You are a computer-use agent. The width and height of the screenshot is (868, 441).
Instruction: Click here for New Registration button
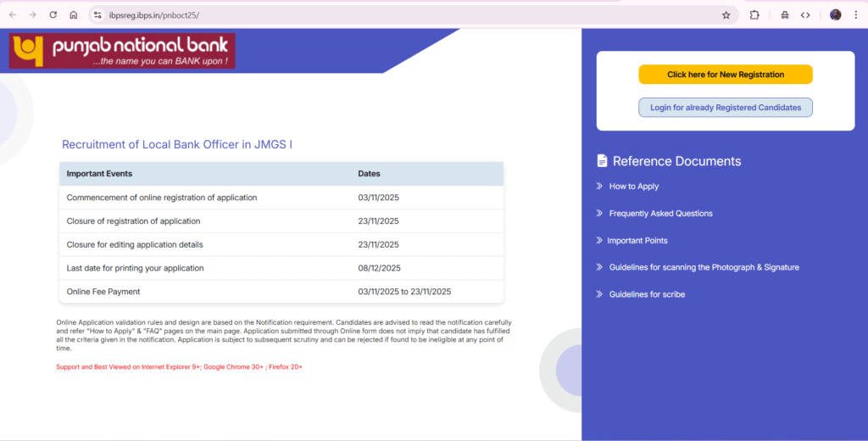(726, 75)
